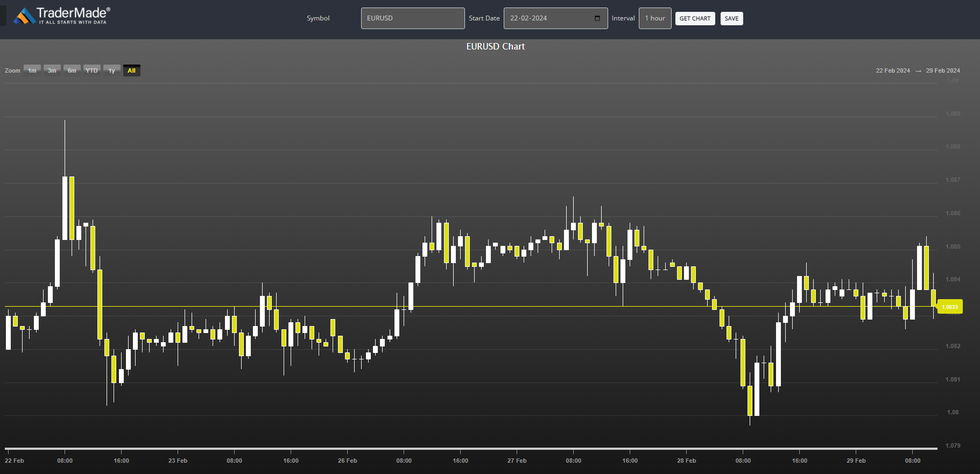Click the 29 Feb 2024 range end date

click(x=943, y=70)
